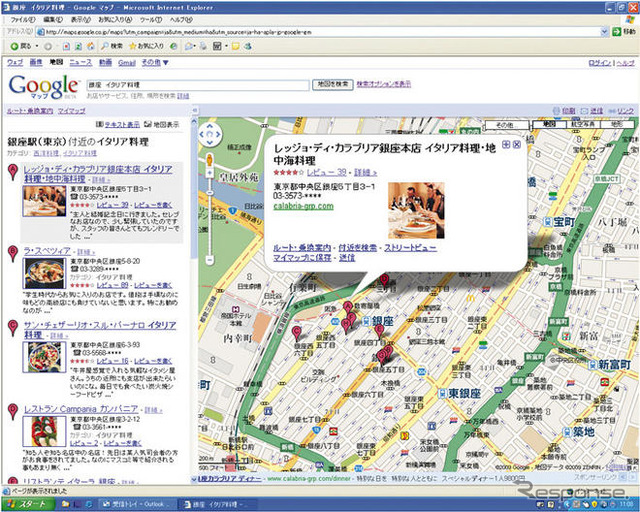Open the ファイル menu
Screen dimensions: 640x512
(23, 20)
